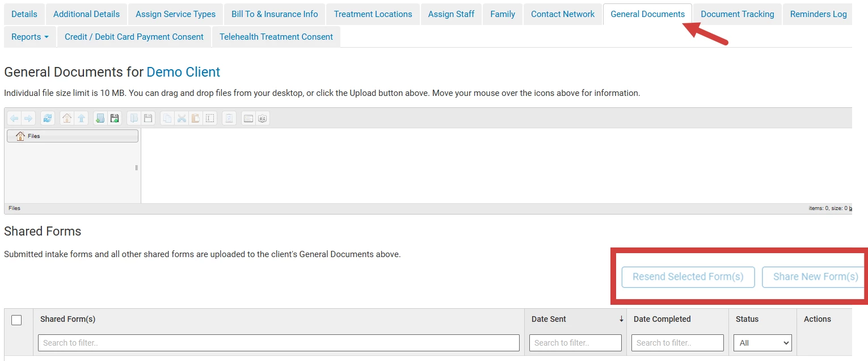
Task: Open Assign Service Types tab
Action: point(176,14)
